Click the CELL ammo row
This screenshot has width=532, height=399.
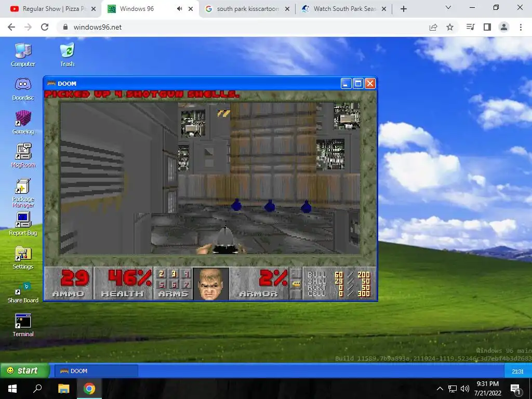coord(339,294)
